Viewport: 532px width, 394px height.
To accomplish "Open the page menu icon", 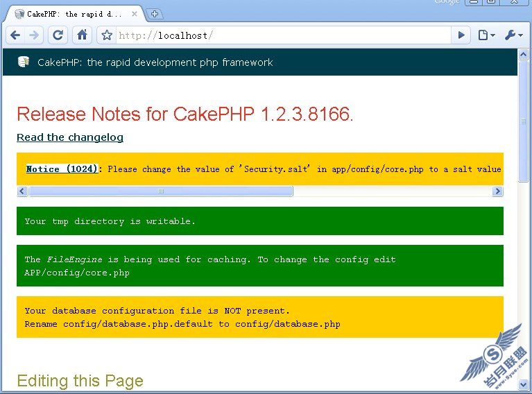I will point(486,35).
